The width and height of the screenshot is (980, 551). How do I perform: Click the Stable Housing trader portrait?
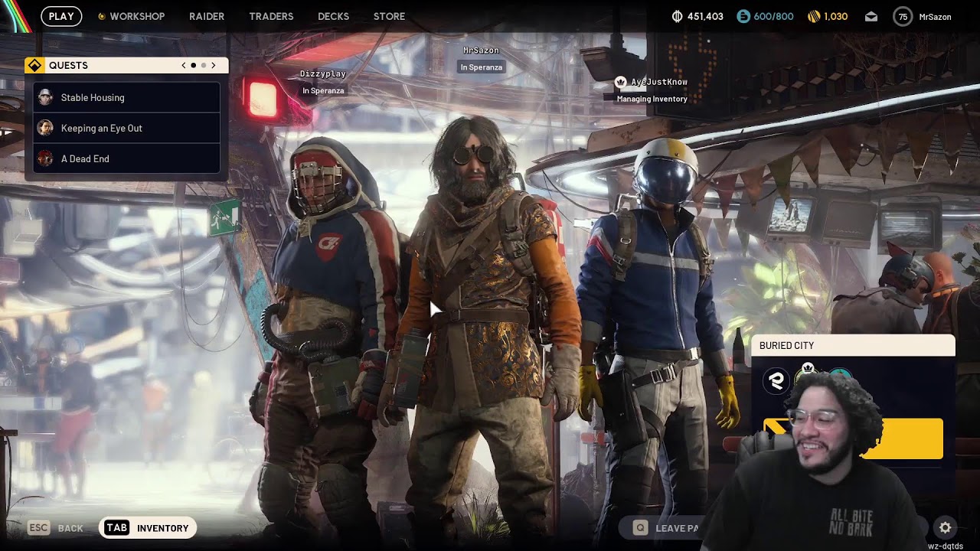(46, 97)
